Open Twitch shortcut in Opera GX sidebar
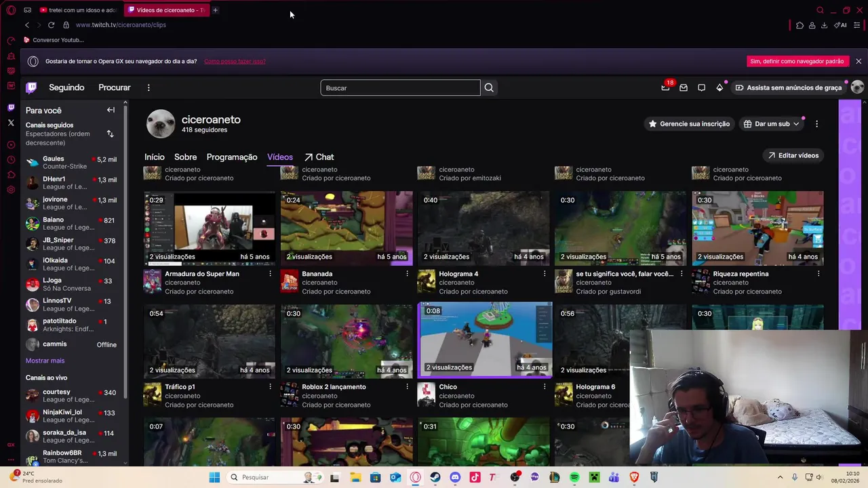Screen dimensions: 868x488 pyautogui.click(x=11, y=107)
